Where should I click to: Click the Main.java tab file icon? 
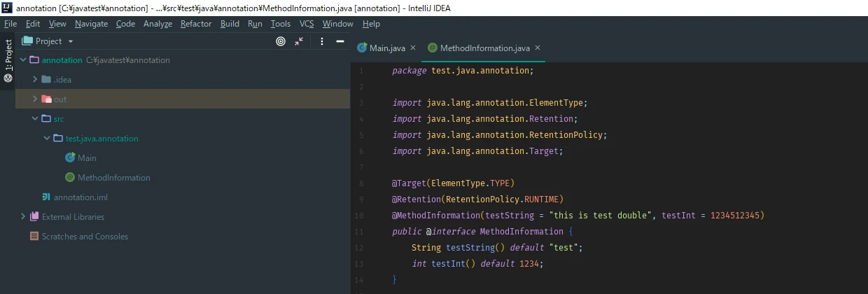click(x=362, y=48)
